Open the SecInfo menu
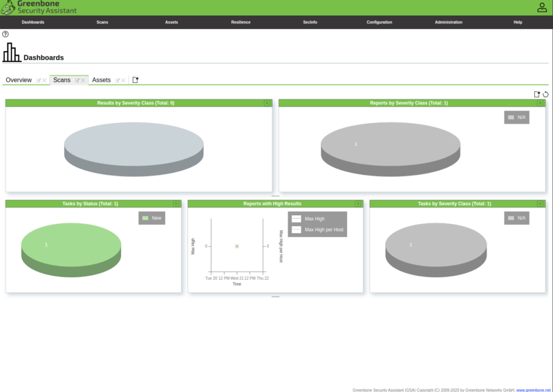This screenshot has width=553, height=392. [310, 22]
